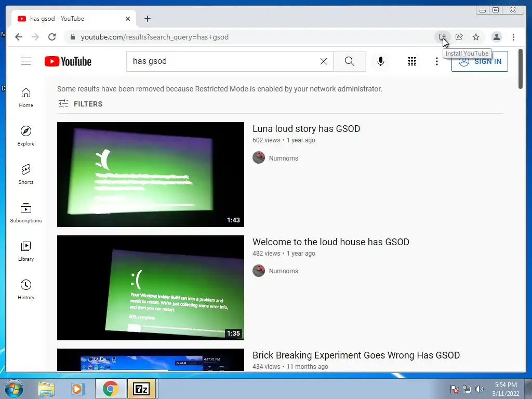Select the 'has gsod - YouTube' tab

pyautogui.click(x=74, y=19)
